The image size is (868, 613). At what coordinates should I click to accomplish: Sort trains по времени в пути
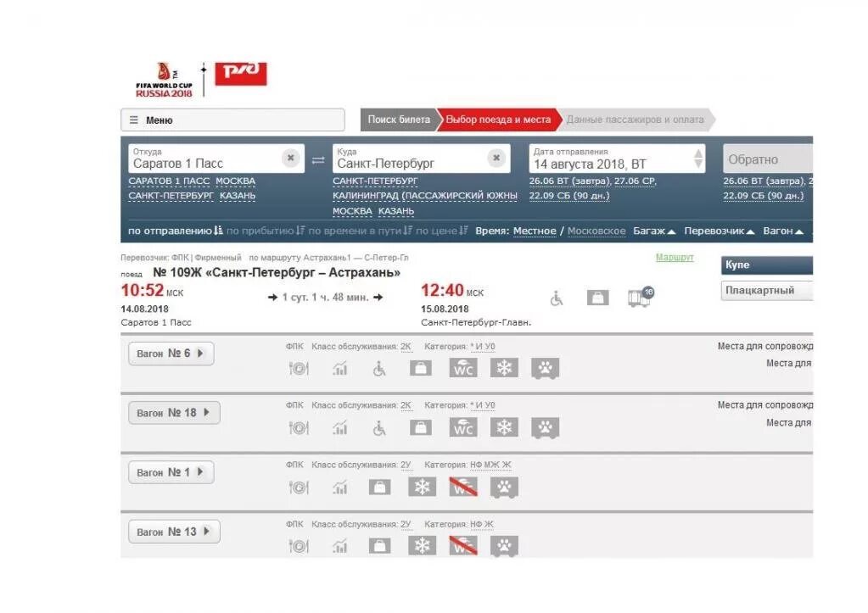coord(360,231)
